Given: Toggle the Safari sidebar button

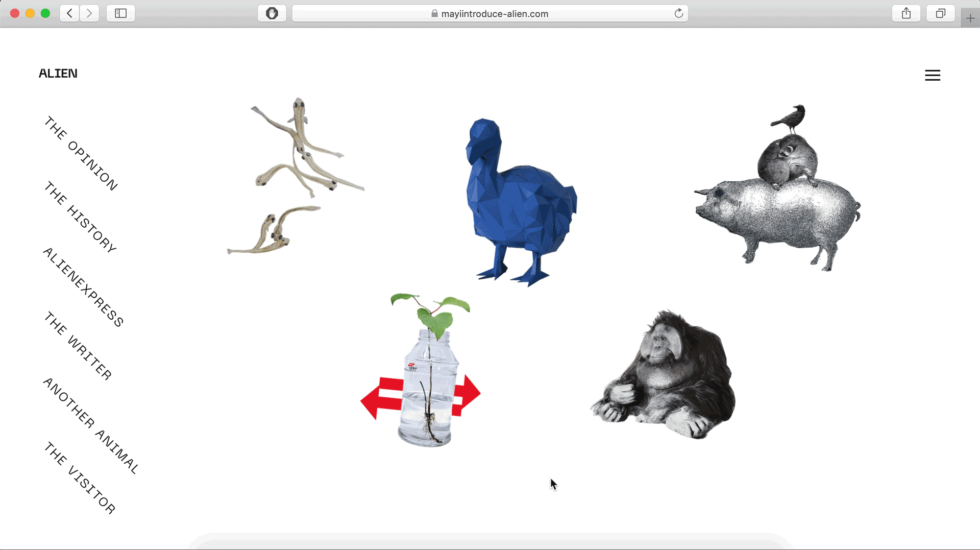Looking at the screenshot, I should pos(121,13).
